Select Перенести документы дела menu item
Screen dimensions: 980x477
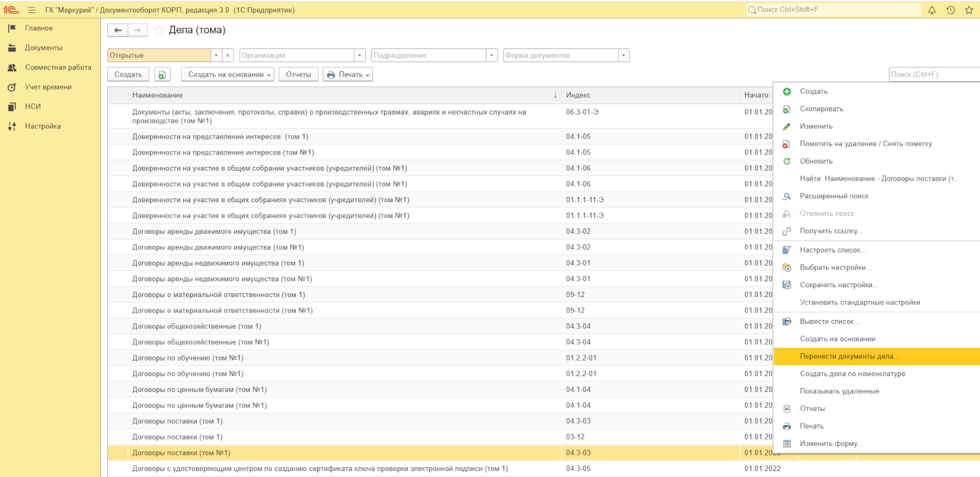tap(849, 357)
